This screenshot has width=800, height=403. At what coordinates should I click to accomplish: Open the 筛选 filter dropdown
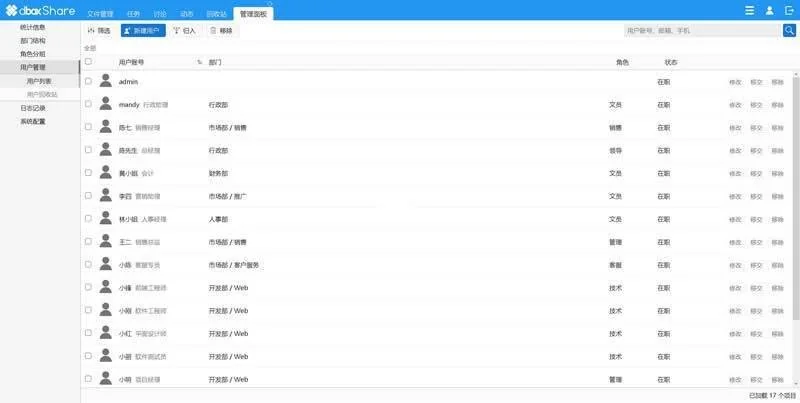(99, 31)
